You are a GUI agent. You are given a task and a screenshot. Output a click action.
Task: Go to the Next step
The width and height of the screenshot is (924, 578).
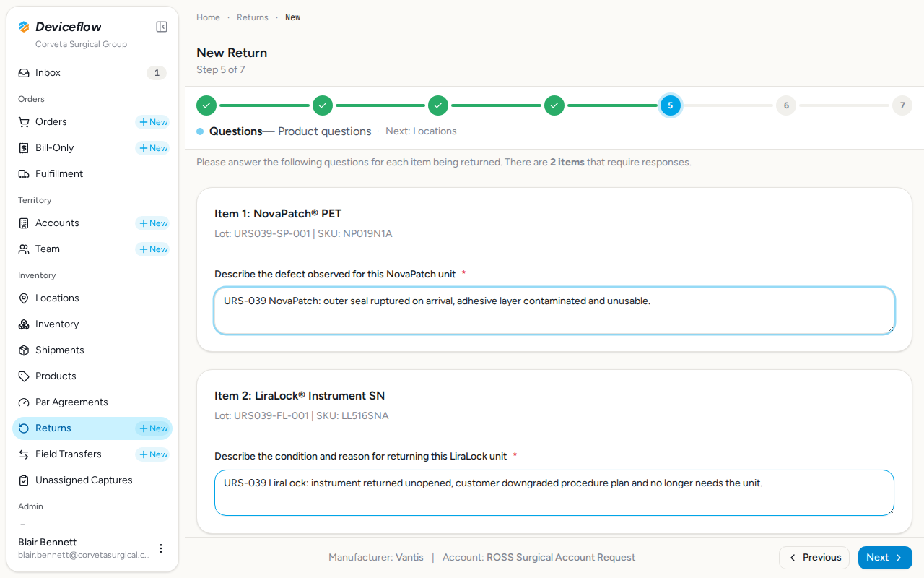(885, 558)
